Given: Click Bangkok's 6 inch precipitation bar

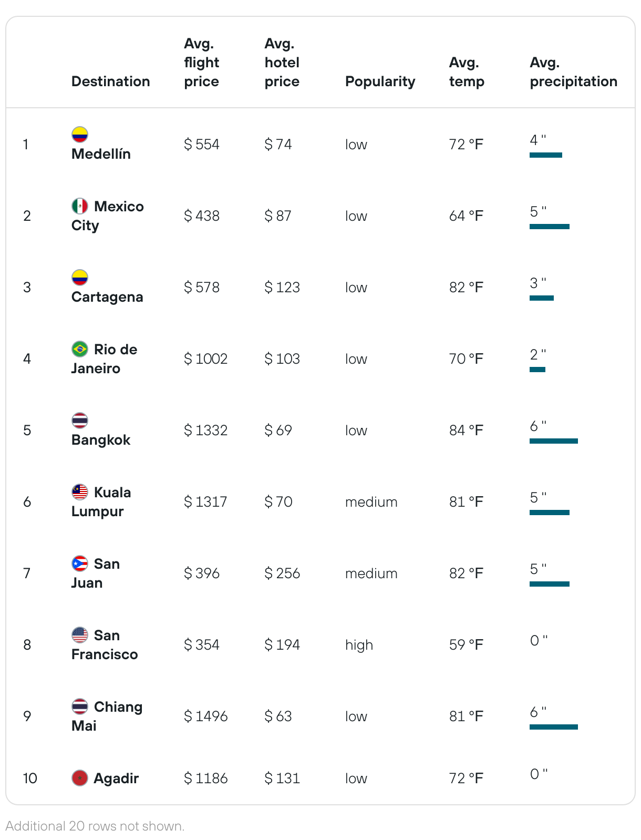Looking at the screenshot, I should pyautogui.click(x=554, y=441).
